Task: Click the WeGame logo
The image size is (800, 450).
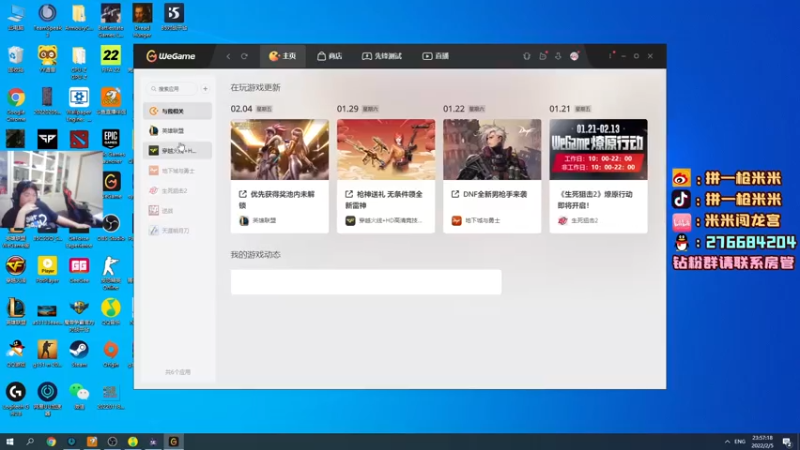Action: point(171,56)
